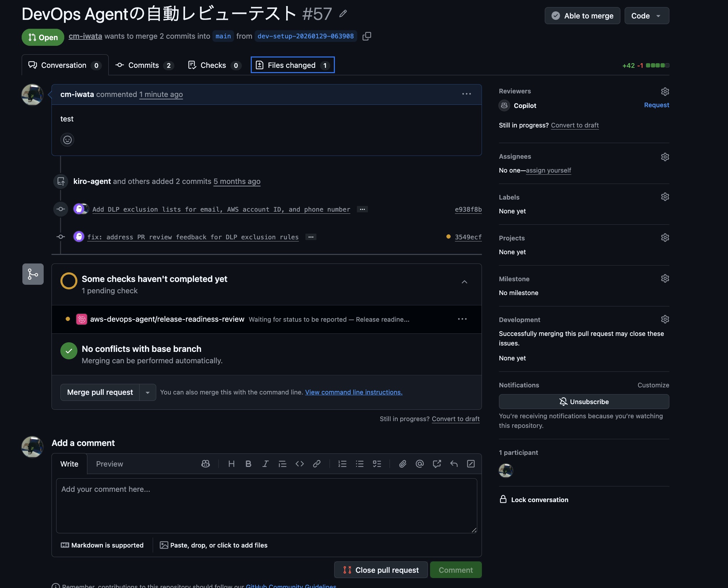Open the Milestone gear settings
This screenshot has width=728, height=588.
pyautogui.click(x=665, y=278)
